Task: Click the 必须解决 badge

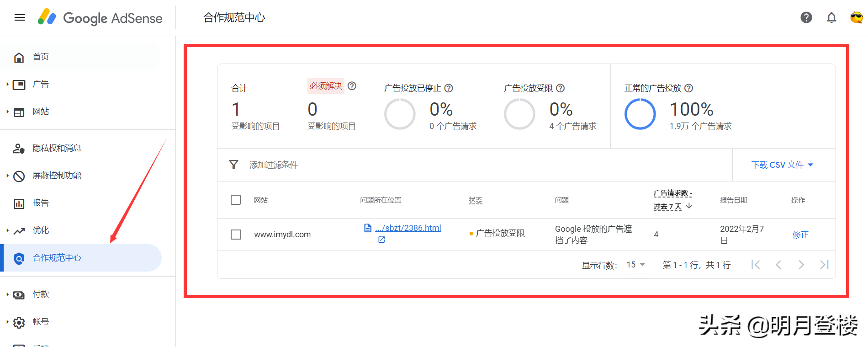Action: 326,86
